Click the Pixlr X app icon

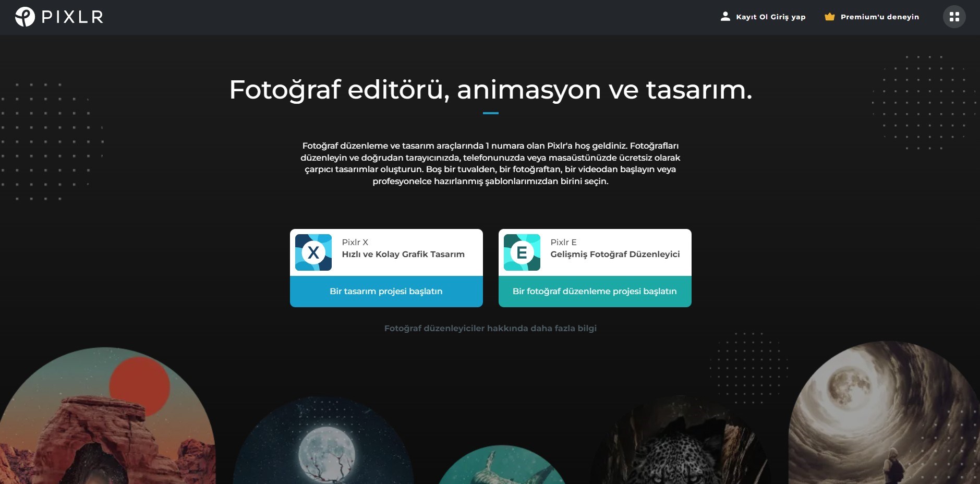tap(313, 252)
